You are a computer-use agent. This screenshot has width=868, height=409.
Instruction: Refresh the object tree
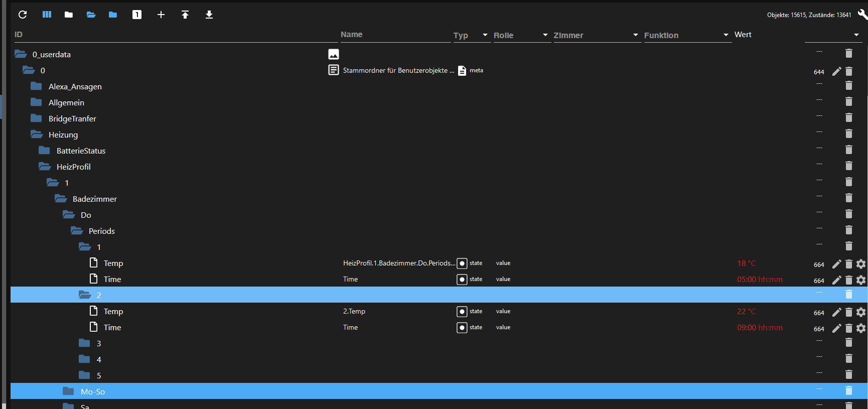[x=23, y=15]
